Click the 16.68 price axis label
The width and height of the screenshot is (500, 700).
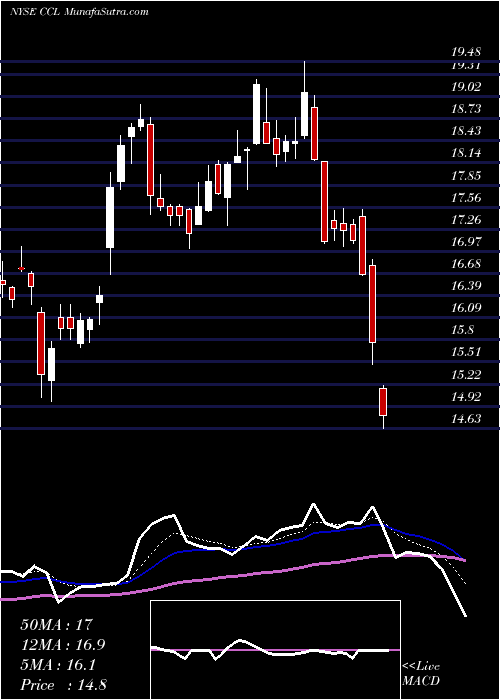466,264
